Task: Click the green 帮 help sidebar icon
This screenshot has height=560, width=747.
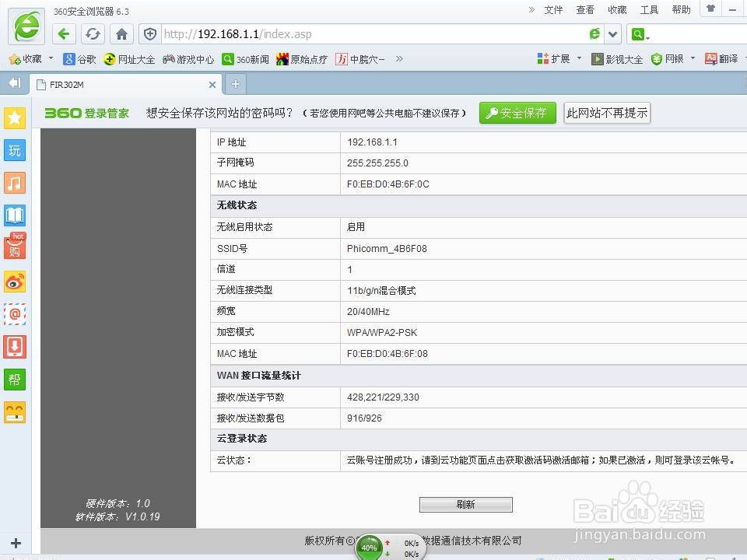Action: pos(15,380)
